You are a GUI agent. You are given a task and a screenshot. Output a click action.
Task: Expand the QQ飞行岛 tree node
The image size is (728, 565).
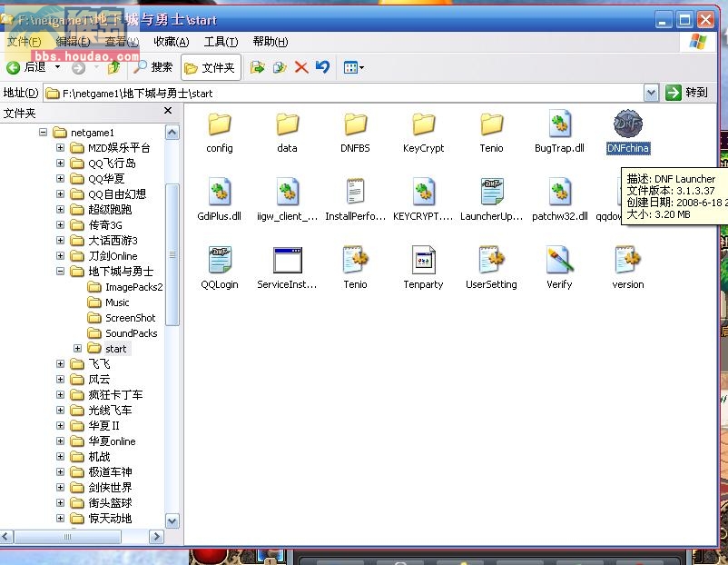(60, 164)
